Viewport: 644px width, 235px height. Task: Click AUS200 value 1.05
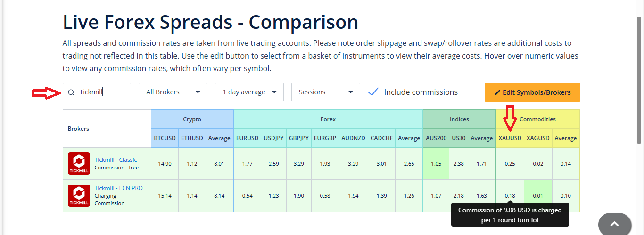point(436,164)
